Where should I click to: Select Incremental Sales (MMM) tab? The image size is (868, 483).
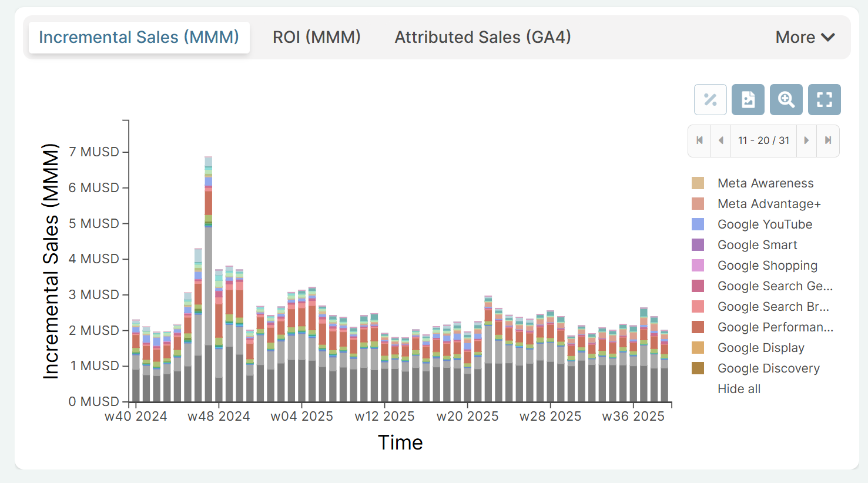point(139,37)
